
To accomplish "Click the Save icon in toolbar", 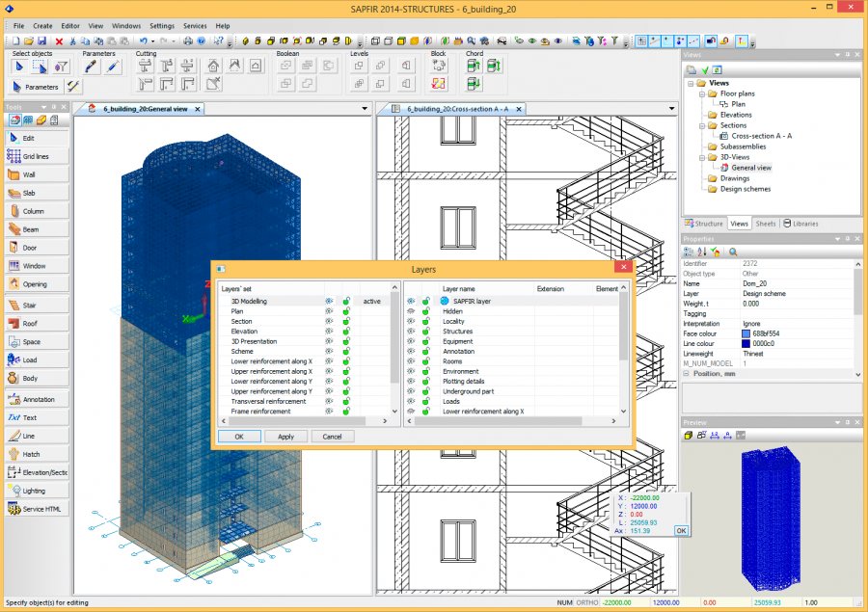I will pos(42,40).
